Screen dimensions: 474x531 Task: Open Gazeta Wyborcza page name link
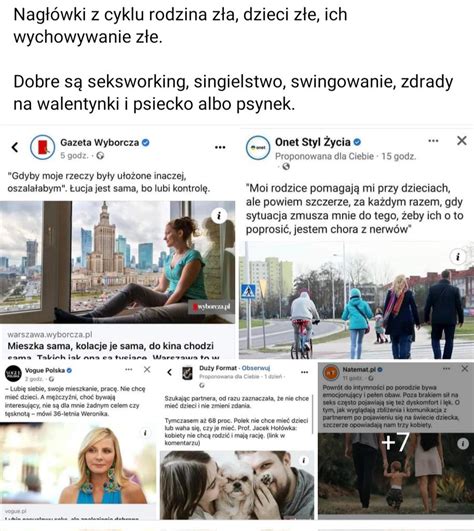click(x=100, y=143)
